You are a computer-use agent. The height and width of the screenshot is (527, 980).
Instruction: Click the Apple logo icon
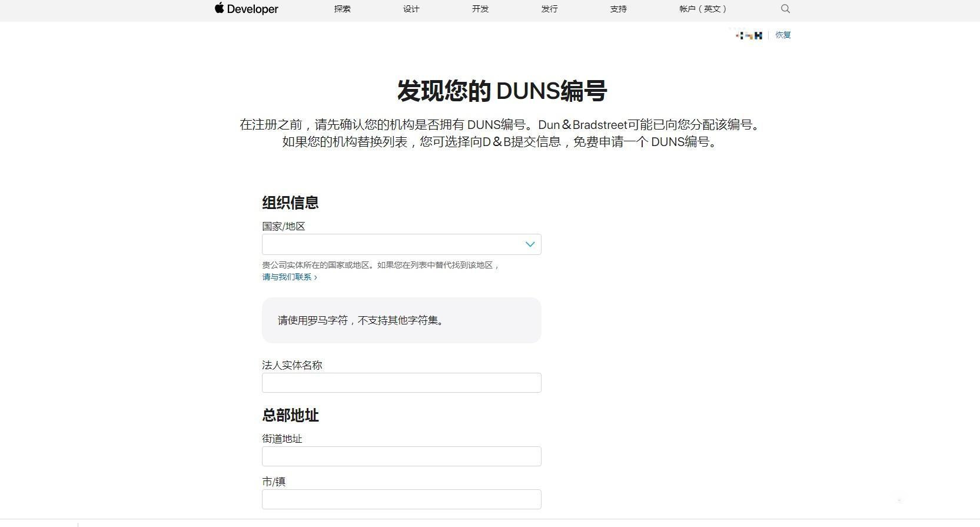click(220, 8)
